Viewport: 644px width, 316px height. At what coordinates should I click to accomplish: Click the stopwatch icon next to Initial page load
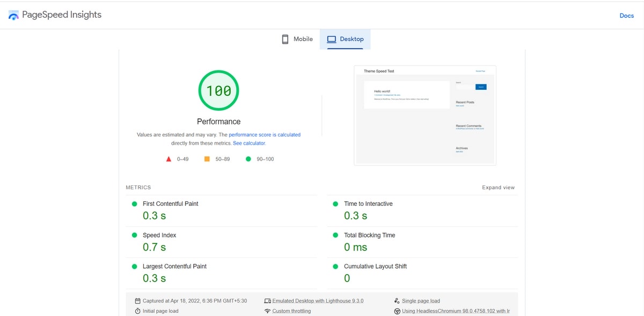138,311
